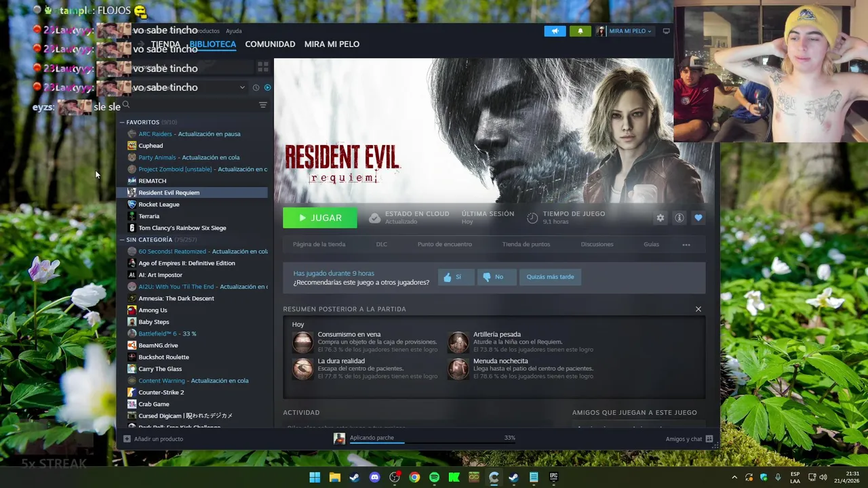This screenshot has height=488, width=868.
Task: Open Discord from the taskbar
Action: (x=375, y=477)
